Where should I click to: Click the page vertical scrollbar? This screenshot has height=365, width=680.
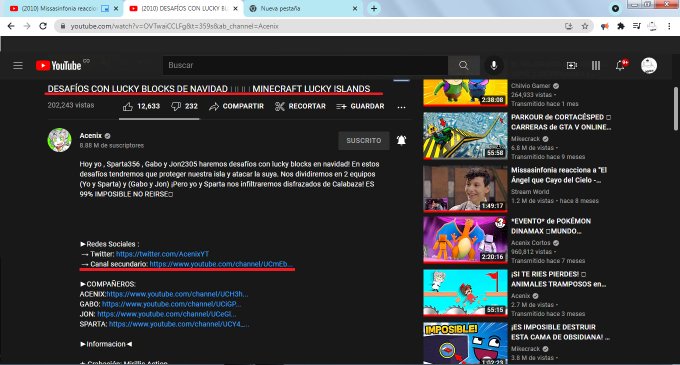click(x=675, y=108)
